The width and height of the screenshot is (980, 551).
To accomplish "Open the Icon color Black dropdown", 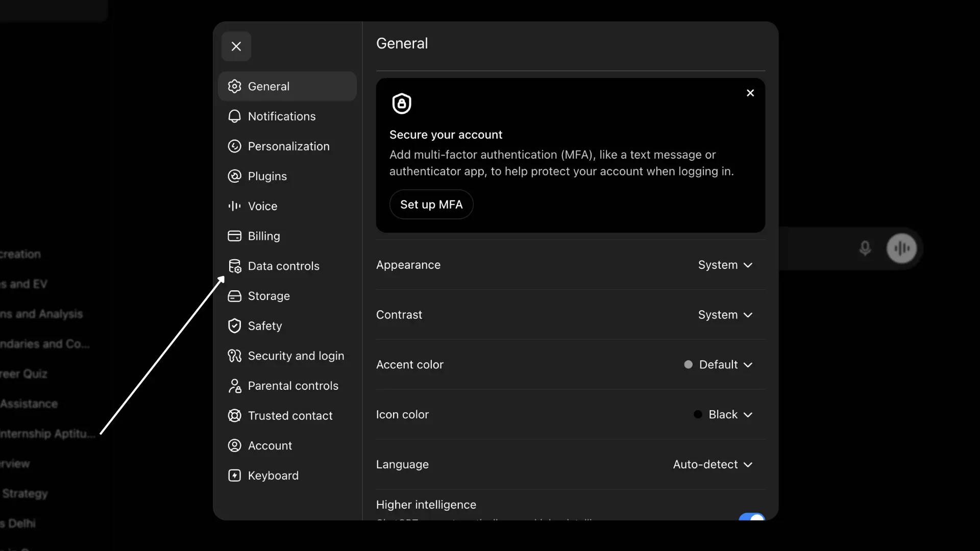I will pyautogui.click(x=723, y=415).
